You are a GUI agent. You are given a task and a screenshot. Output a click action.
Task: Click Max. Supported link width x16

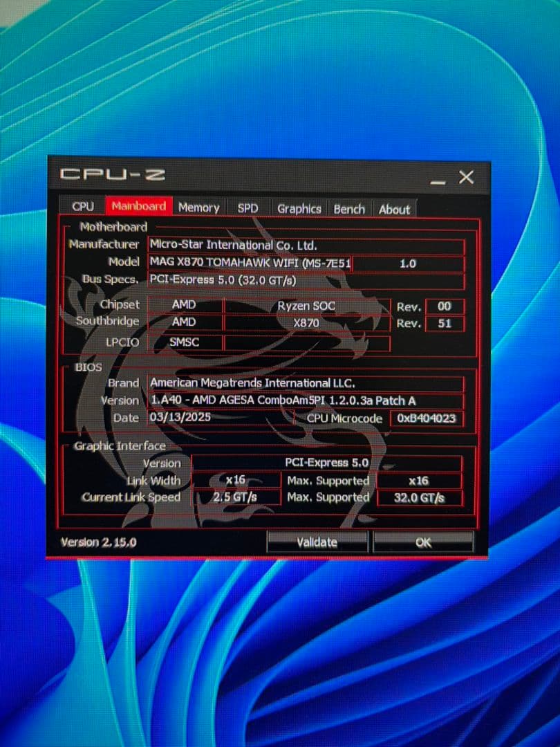coord(419,481)
